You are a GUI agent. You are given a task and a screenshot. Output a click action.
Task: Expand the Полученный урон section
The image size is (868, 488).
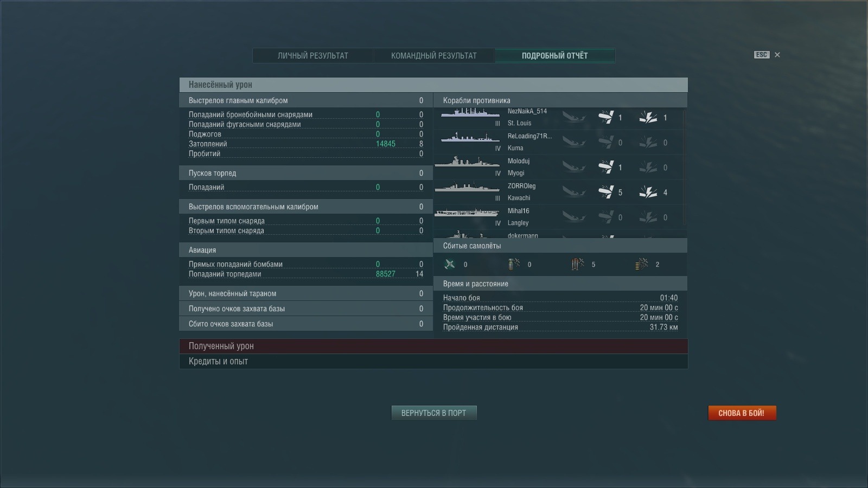coord(433,346)
